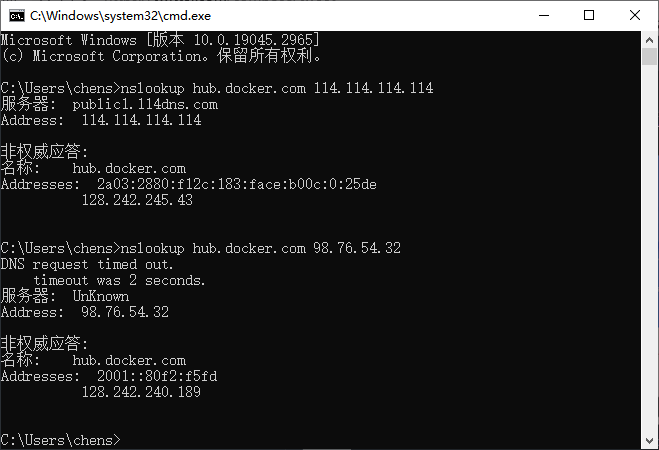
Task: Click the scrollbar down arrow
Action: [649, 441]
